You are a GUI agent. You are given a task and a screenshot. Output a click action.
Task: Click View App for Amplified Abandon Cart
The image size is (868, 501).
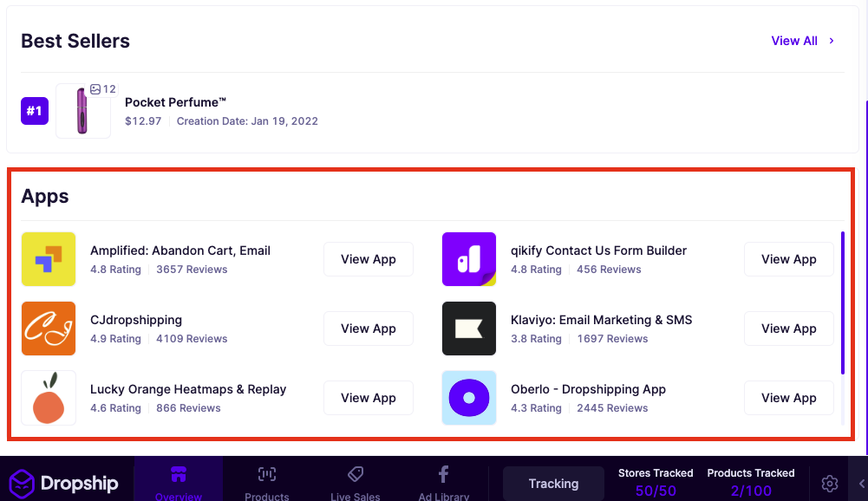(x=368, y=259)
